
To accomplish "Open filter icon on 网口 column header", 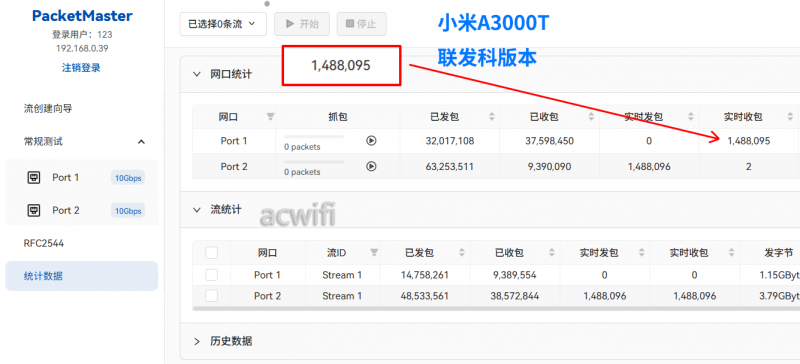I will point(270,117).
